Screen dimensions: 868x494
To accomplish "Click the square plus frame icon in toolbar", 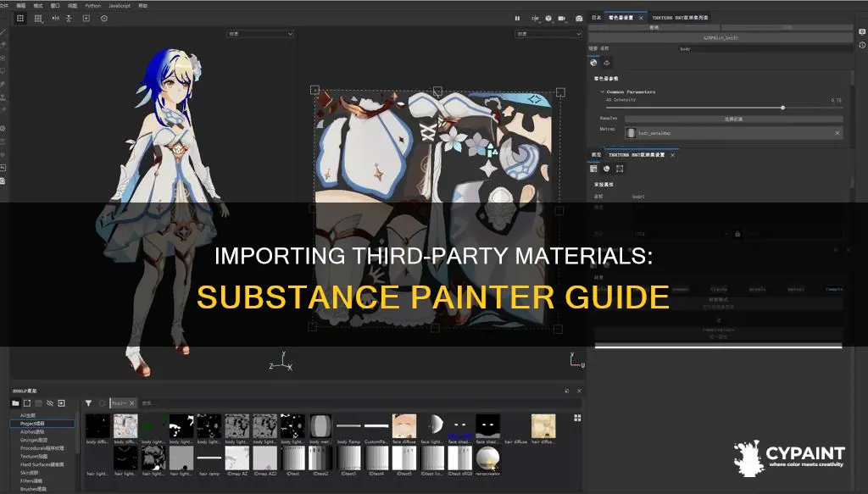I will tap(86, 19).
